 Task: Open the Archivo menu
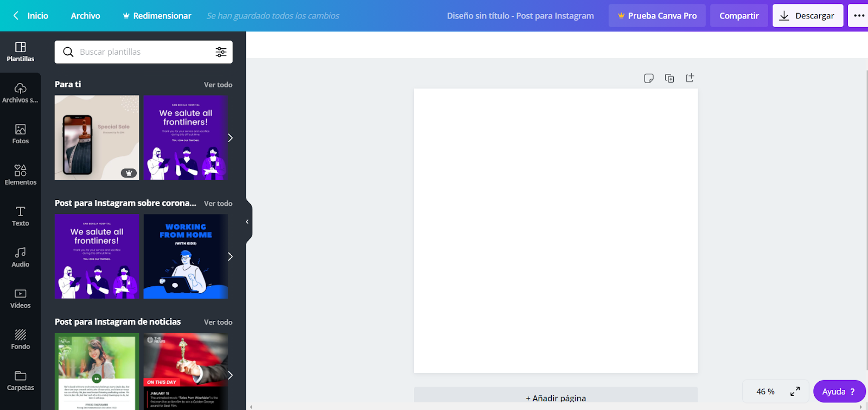click(85, 16)
